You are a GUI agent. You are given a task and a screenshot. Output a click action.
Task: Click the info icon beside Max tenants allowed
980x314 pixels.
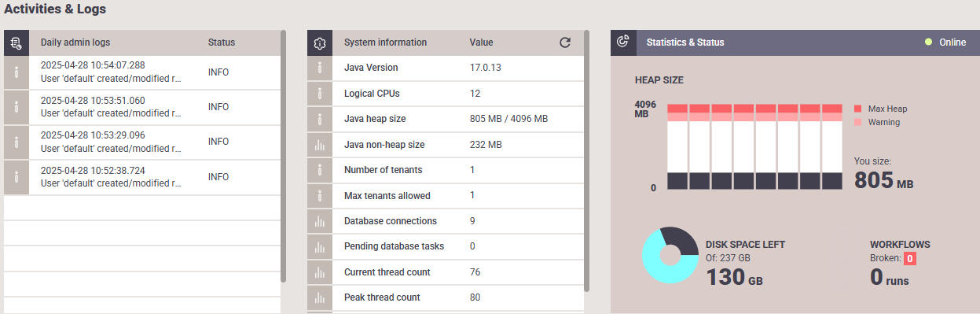[320, 195]
